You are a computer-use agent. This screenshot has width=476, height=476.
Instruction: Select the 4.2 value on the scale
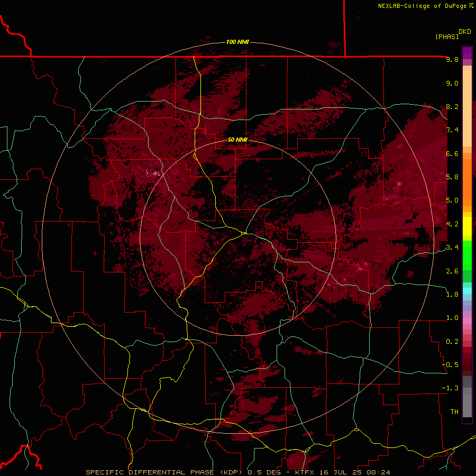452,224
